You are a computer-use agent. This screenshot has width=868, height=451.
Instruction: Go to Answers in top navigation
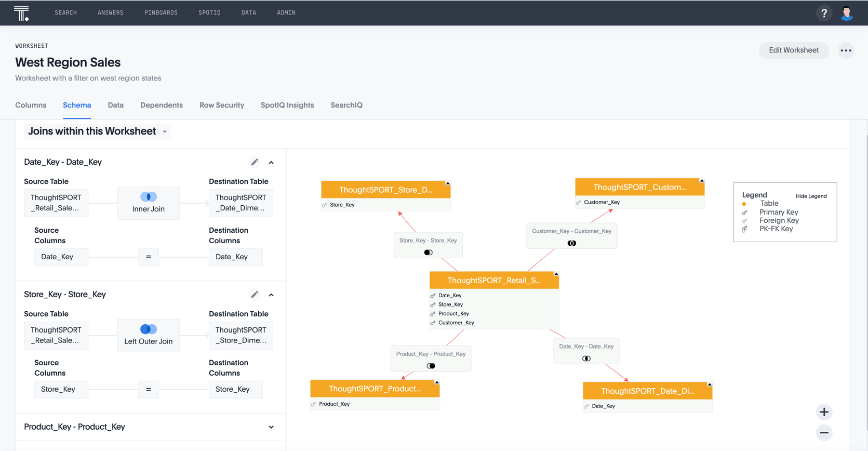111,13
